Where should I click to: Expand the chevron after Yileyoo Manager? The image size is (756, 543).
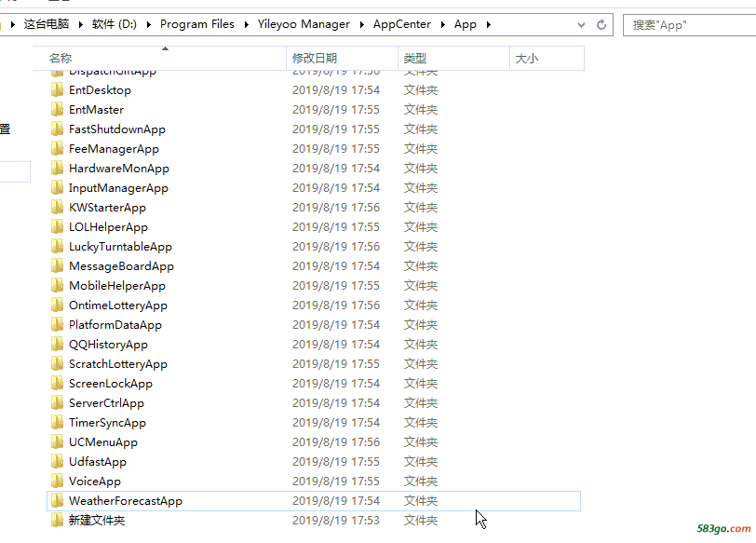(x=363, y=24)
